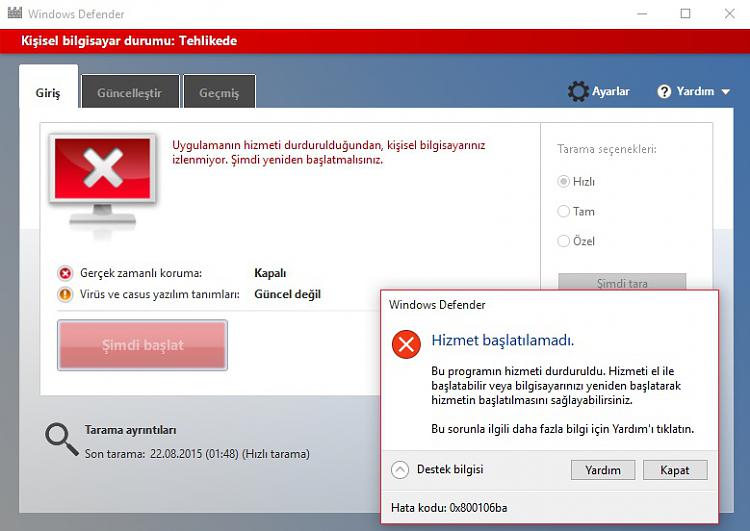Image resolution: width=750 pixels, height=531 pixels.
Task: Open Ayarlar settings gear icon
Action: click(x=578, y=91)
